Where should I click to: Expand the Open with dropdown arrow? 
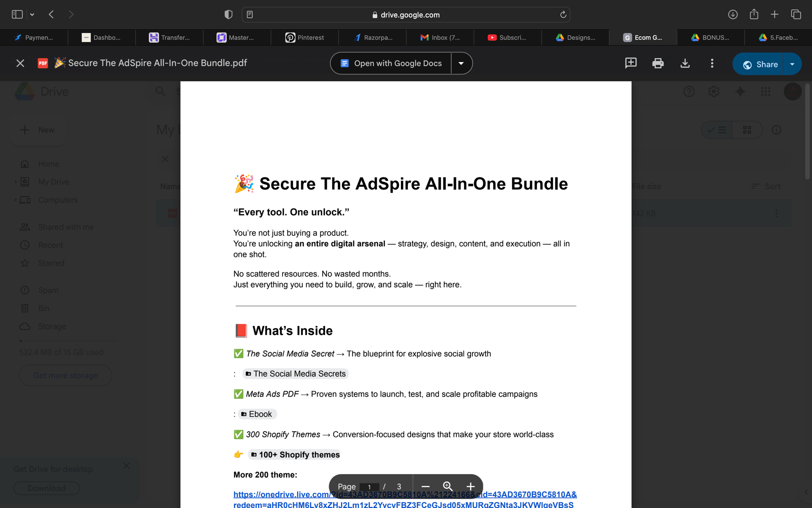[461, 63]
